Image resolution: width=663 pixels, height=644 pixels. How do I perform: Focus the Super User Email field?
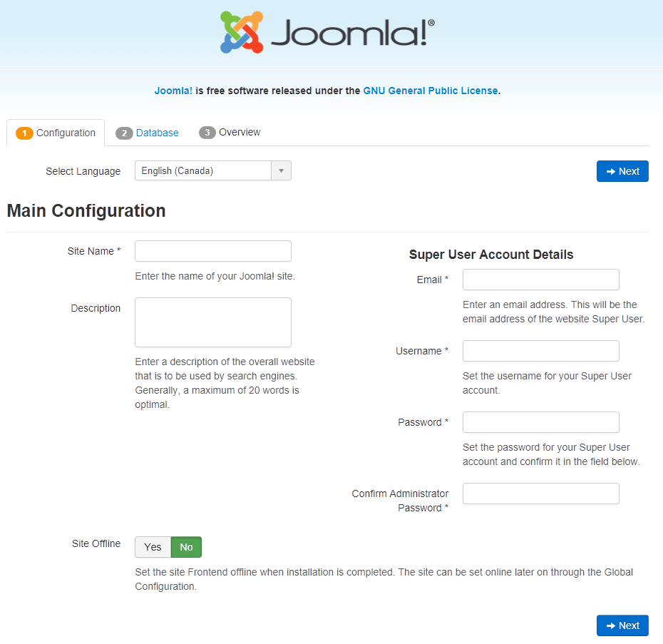[541, 280]
